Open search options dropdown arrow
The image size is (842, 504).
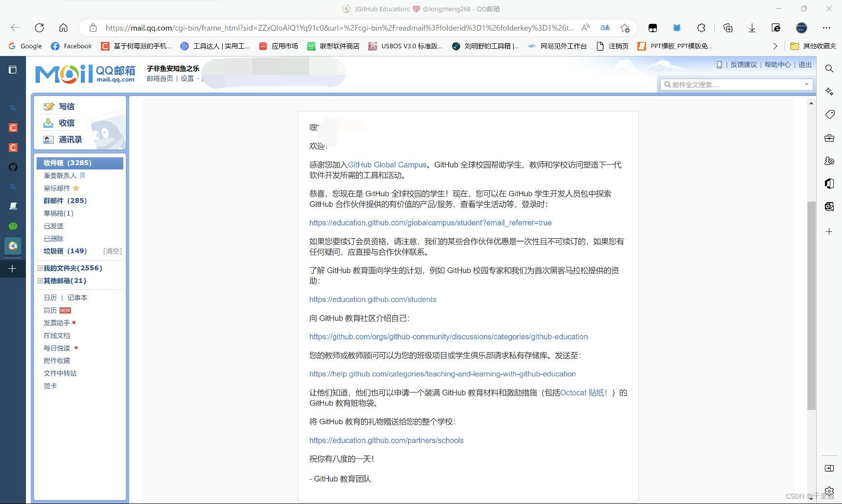(x=806, y=84)
